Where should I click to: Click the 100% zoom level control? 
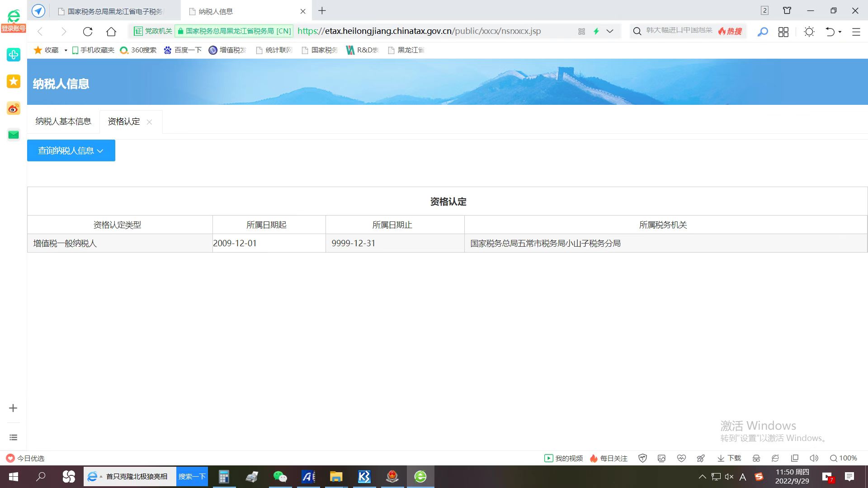(x=844, y=458)
